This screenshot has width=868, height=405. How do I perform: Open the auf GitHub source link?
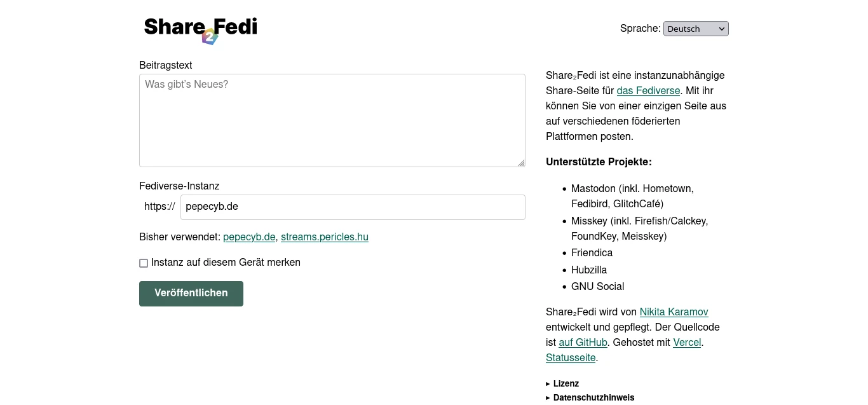[x=583, y=343]
